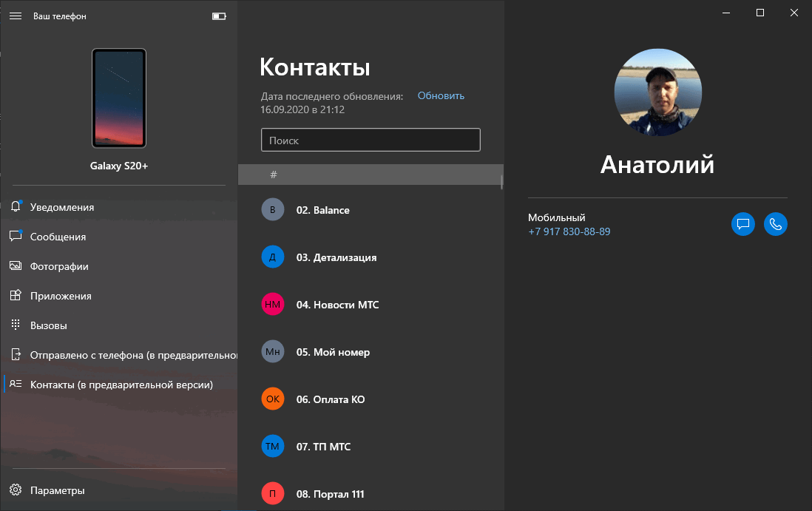This screenshot has width=812, height=511.
Task: Click Анатолий's profile photo
Action: tap(657, 92)
